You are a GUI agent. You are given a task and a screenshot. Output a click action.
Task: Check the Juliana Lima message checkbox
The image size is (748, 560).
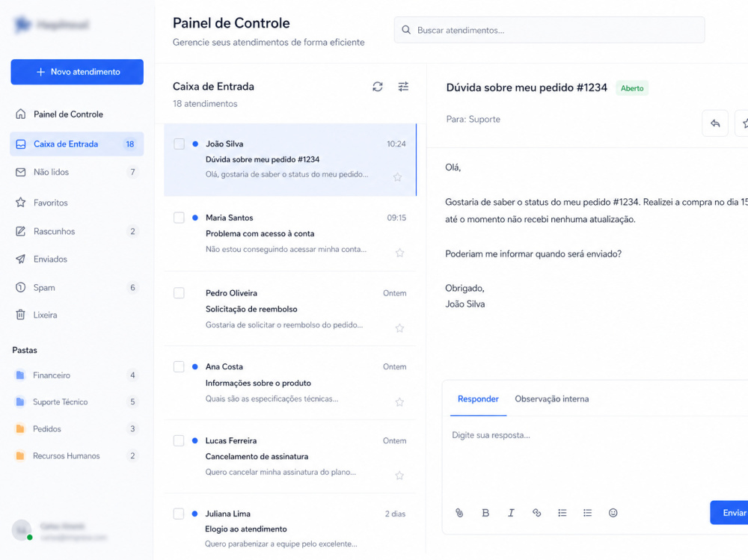coord(179,514)
